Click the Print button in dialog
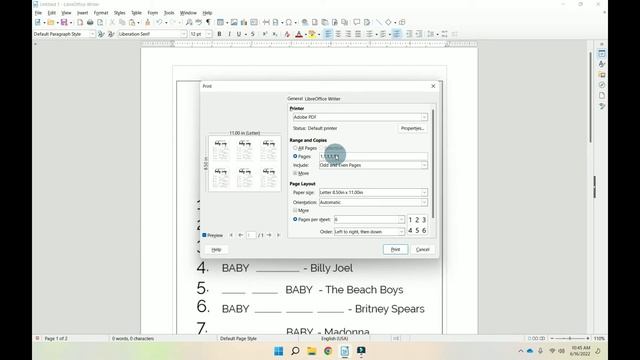Image resolution: width=640 pixels, height=360 pixels. click(x=395, y=249)
